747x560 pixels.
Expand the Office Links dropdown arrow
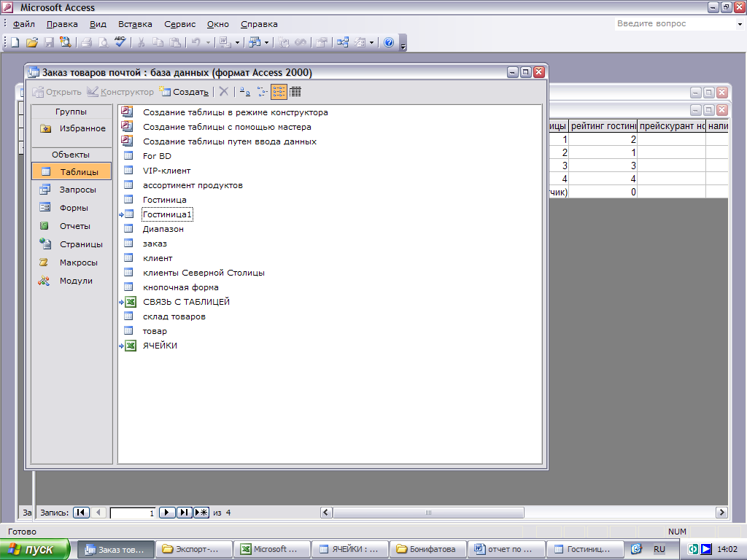point(237,42)
